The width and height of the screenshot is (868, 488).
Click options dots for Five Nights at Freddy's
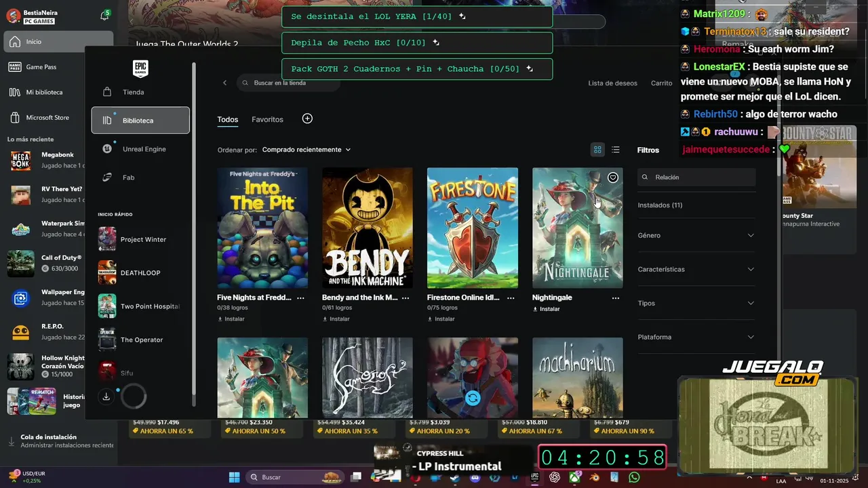(x=300, y=298)
